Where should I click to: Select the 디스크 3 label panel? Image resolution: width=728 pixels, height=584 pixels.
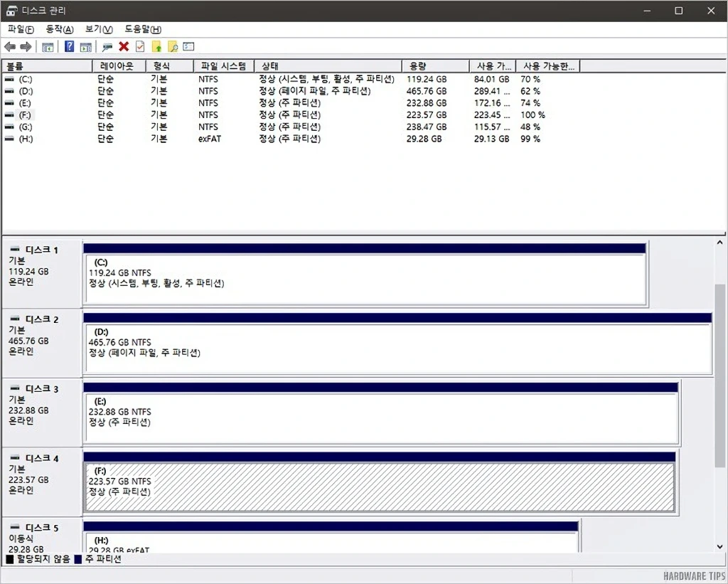[x=42, y=413]
